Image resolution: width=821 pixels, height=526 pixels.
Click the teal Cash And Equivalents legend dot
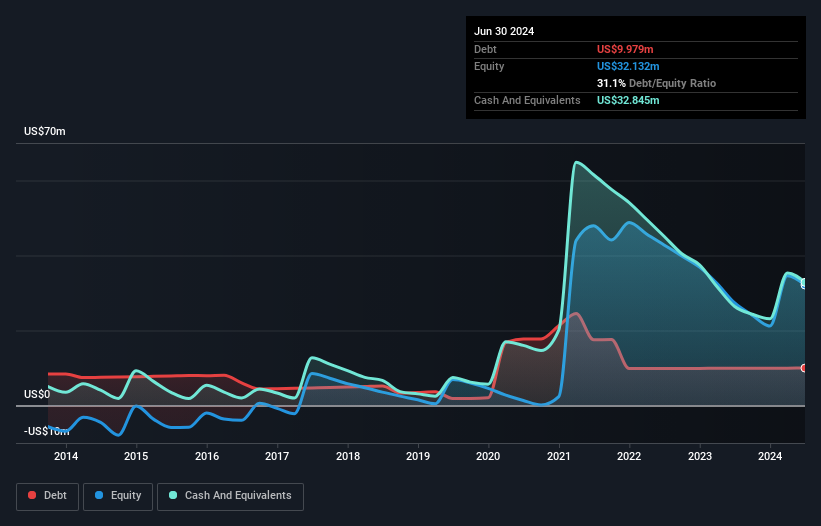click(x=173, y=495)
